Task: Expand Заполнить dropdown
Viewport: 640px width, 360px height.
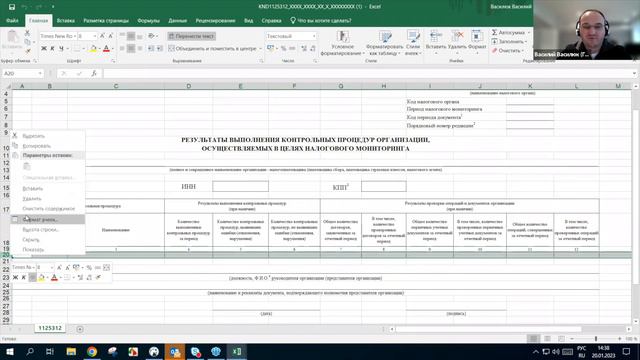Action: point(526,42)
